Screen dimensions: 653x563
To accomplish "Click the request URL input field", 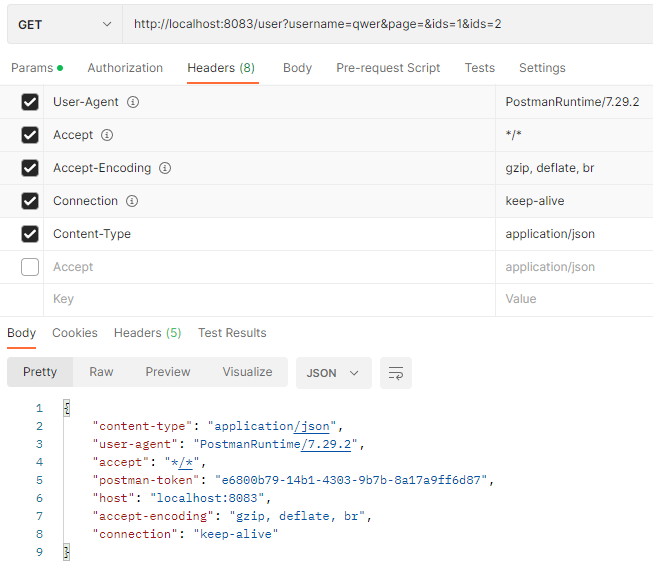I will point(387,24).
